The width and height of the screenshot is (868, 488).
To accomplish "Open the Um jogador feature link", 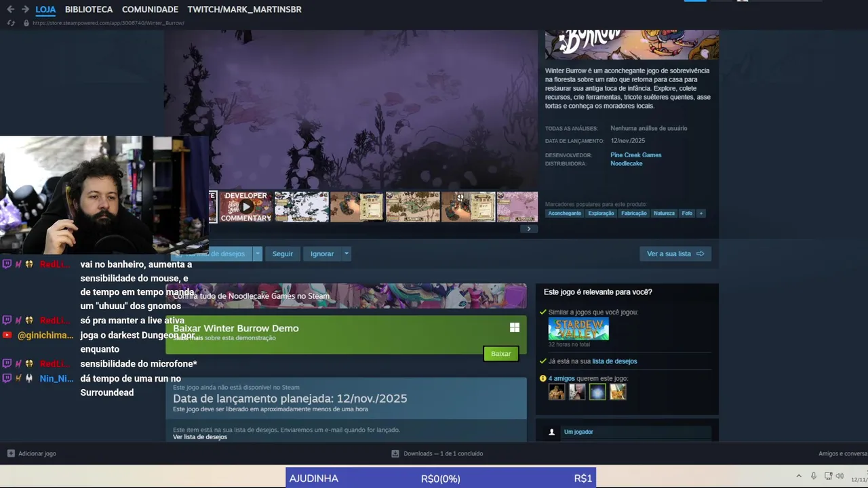I will pos(578,432).
